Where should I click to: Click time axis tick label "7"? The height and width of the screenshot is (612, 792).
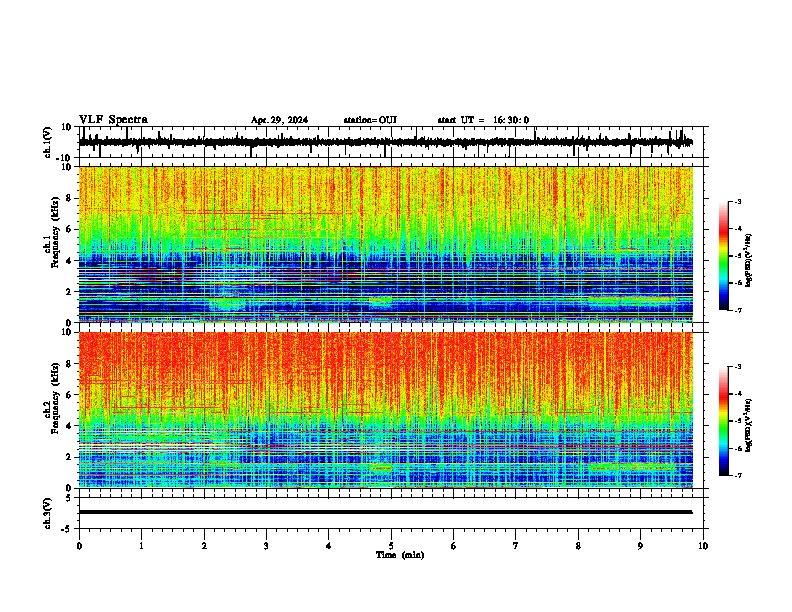click(x=516, y=546)
